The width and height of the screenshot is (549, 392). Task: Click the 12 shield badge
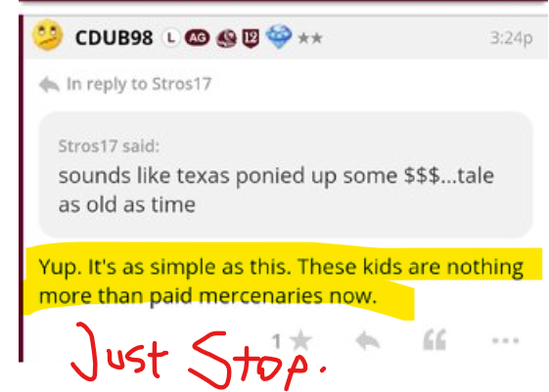tap(251, 38)
